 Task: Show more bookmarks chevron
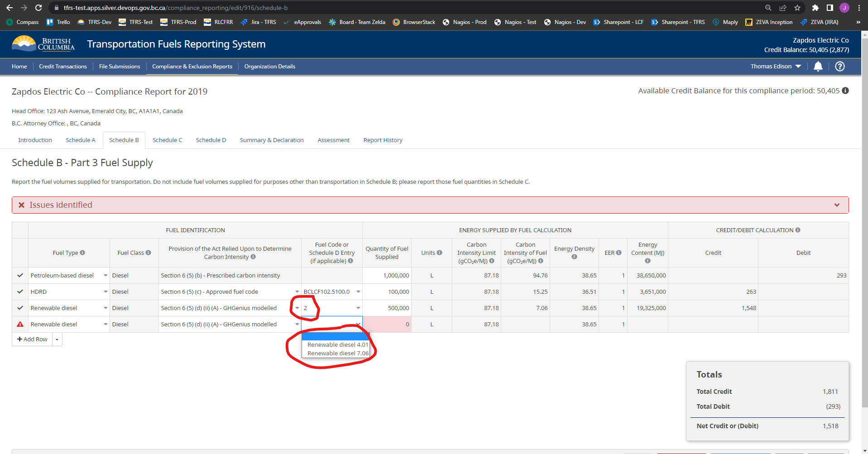click(x=858, y=22)
